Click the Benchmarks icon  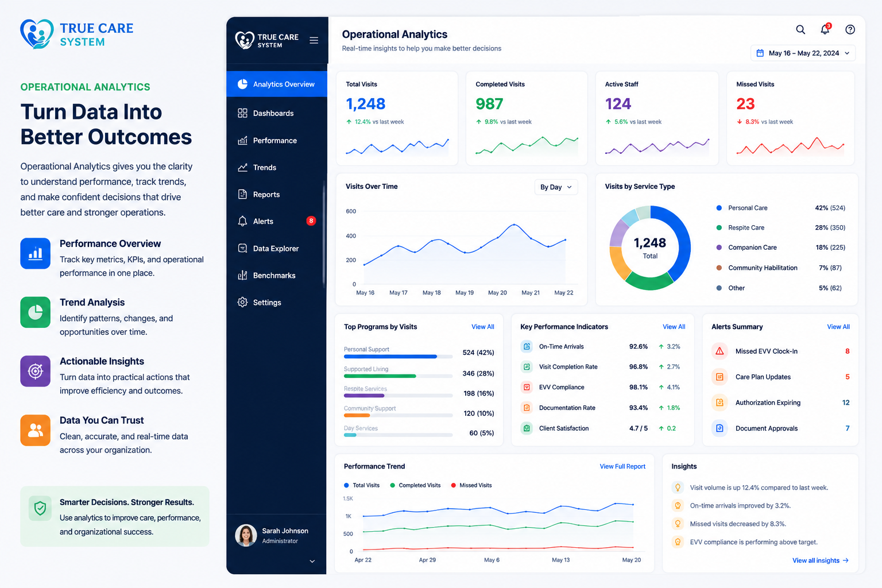(242, 275)
